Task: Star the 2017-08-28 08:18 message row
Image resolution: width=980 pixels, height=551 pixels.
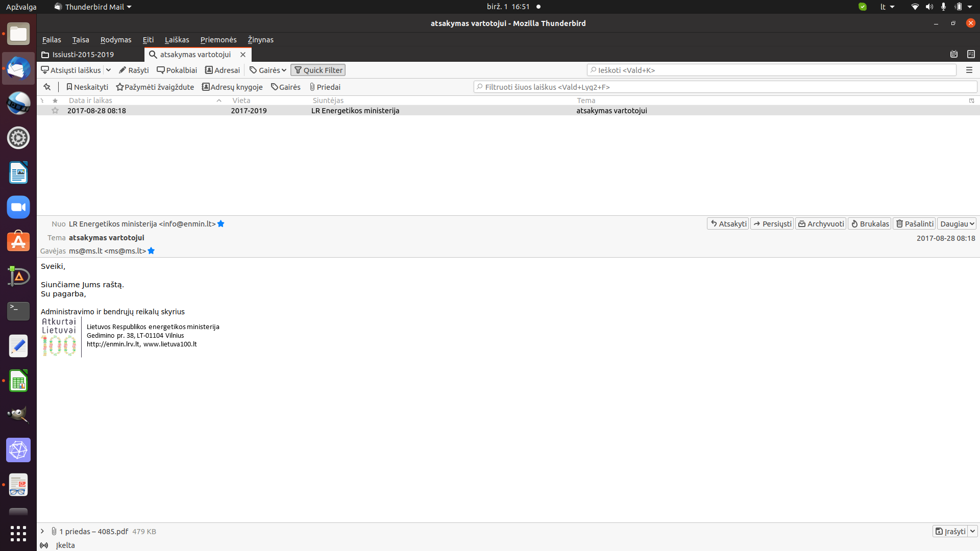Action: coord(55,111)
